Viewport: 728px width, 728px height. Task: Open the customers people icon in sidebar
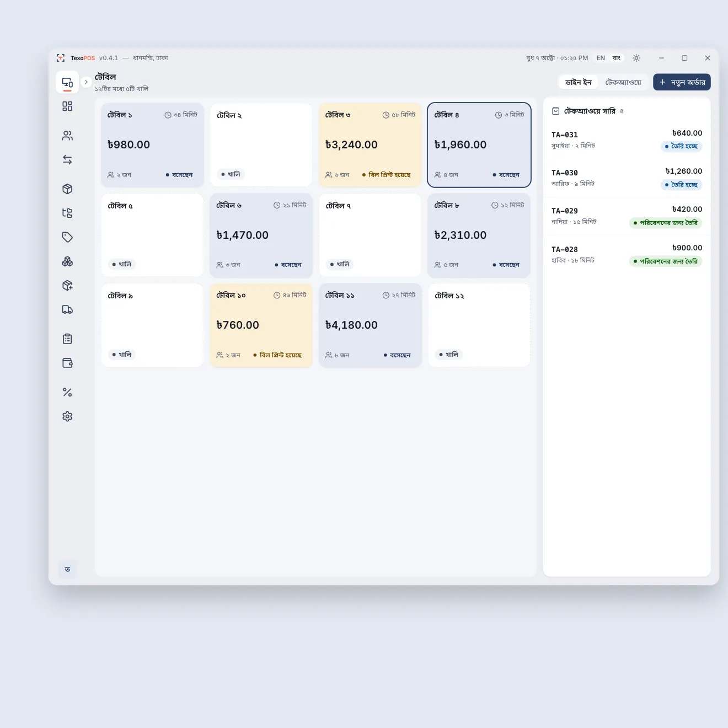click(x=67, y=136)
